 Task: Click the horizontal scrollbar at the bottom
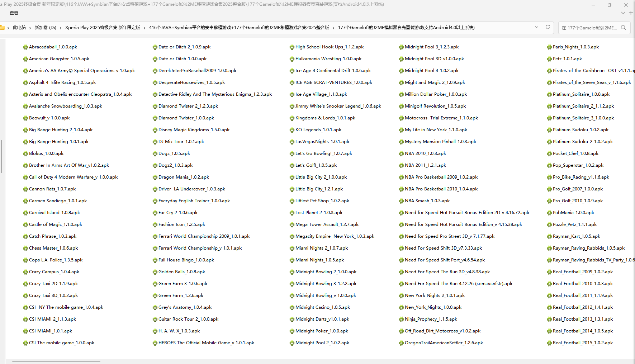[x=56, y=362]
